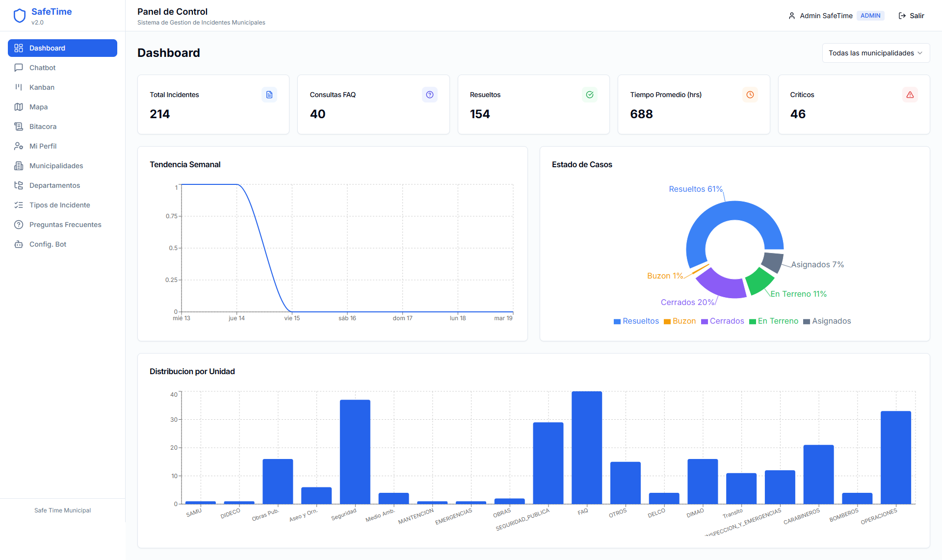Click the Chatbot speech bubble icon
The image size is (942, 560).
(19, 68)
